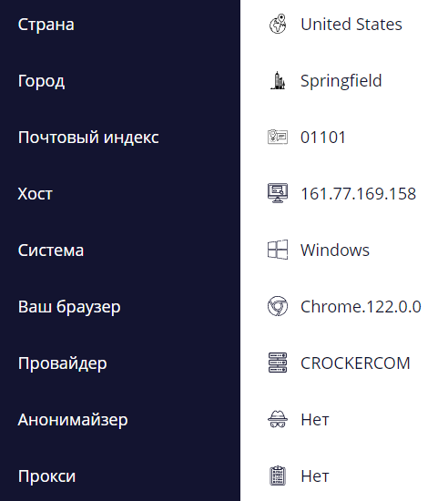Screen dimensions: 448x501
Task: Click the globe icon beside United States
Action: 278,25
